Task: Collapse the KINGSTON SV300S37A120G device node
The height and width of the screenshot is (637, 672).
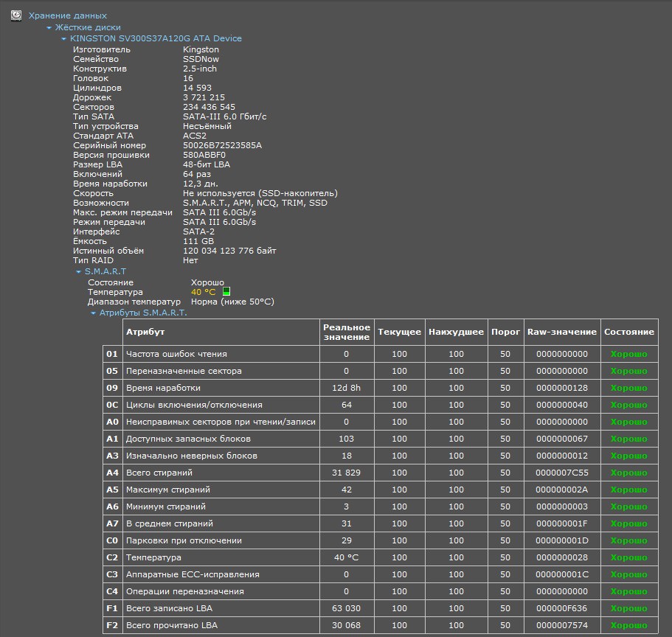Action: 64,38
